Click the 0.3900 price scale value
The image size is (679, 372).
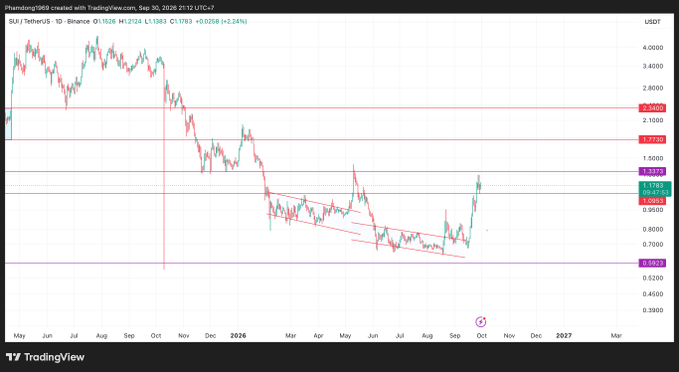[653, 310]
